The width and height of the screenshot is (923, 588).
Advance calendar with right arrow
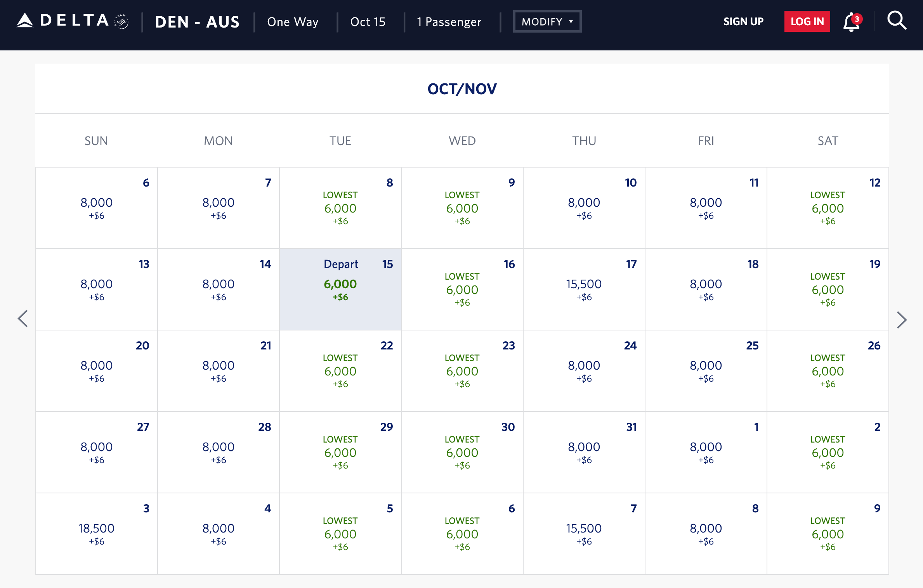[x=901, y=320]
